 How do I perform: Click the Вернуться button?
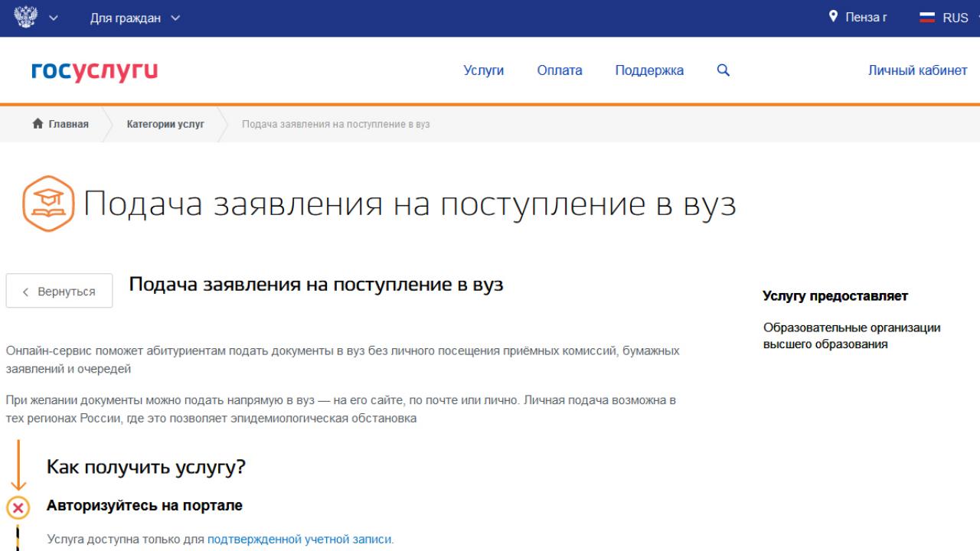tap(59, 291)
